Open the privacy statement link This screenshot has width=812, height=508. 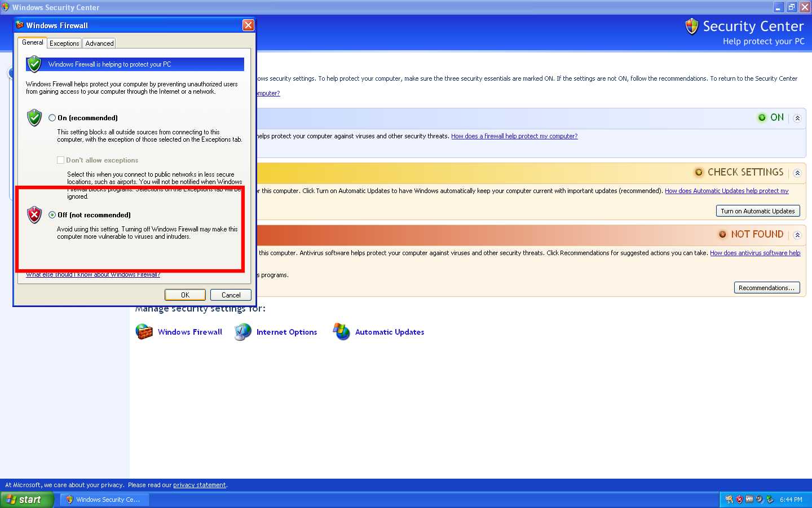(x=200, y=485)
